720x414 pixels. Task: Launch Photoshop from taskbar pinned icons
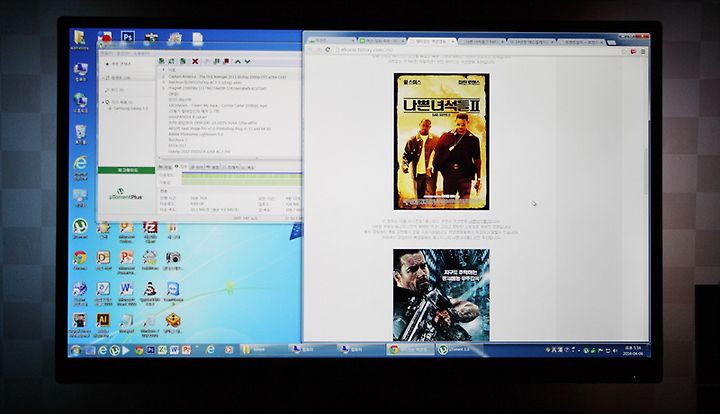click(150, 350)
